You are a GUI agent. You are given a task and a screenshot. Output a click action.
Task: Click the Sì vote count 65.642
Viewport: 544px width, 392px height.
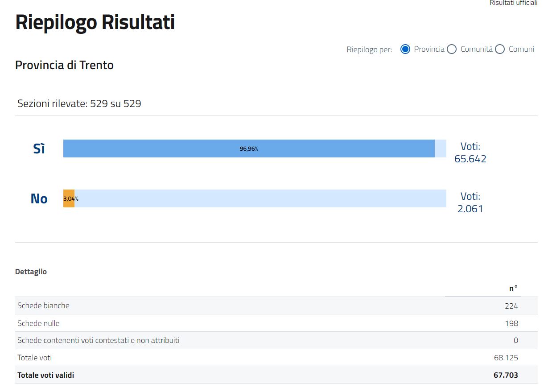pos(470,159)
